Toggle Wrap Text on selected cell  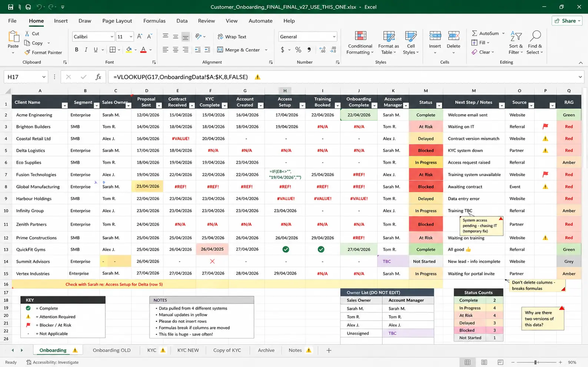pyautogui.click(x=232, y=37)
